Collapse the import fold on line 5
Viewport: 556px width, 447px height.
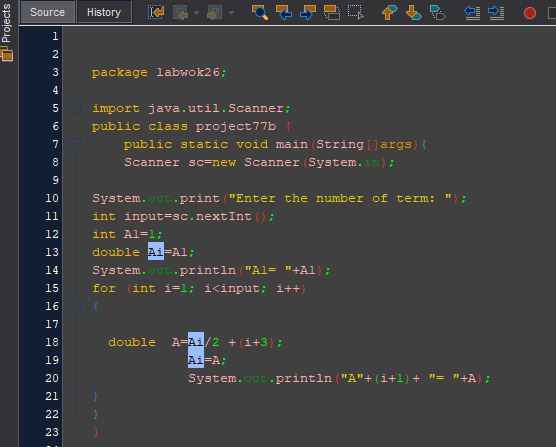point(75,108)
